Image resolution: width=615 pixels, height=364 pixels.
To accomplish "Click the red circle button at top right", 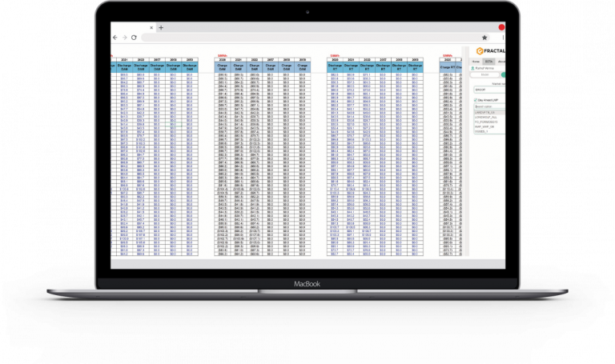I will coord(502,27).
